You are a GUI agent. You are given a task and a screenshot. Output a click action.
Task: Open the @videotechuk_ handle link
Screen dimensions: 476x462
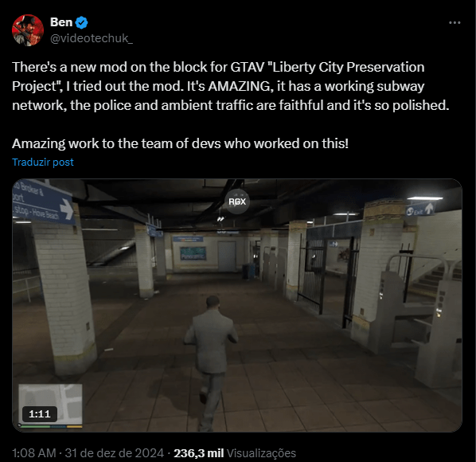pos(92,38)
